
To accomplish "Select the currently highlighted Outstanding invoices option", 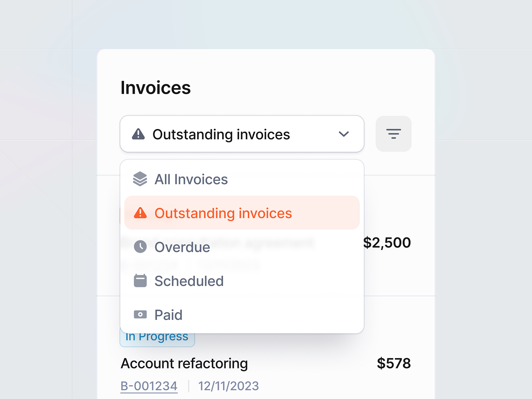I will pyautogui.click(x=223, y=213).
